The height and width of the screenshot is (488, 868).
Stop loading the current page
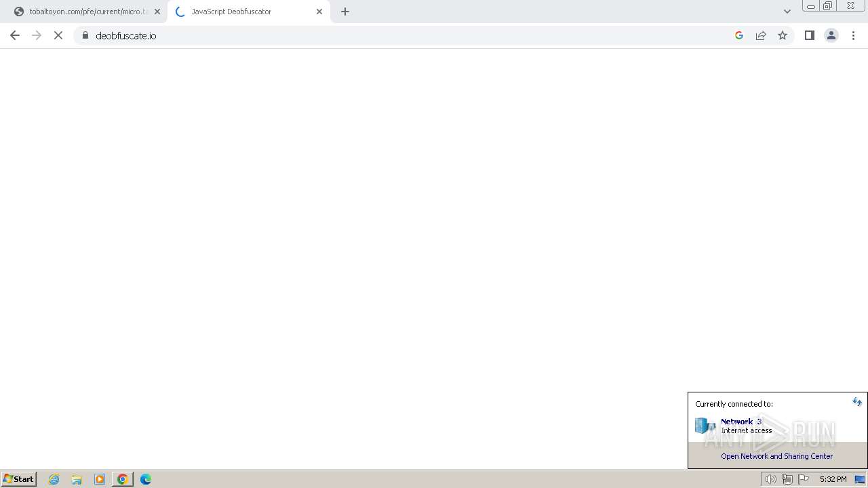click(x=58, y=35)
